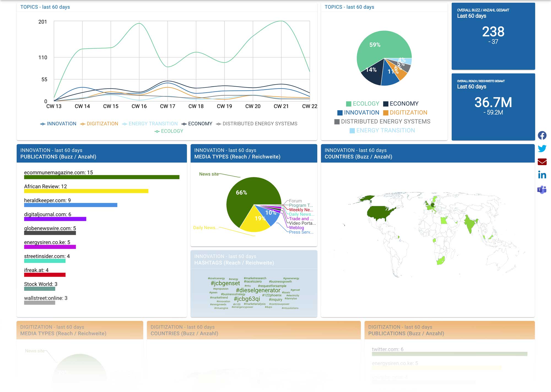Toggle ENERGY TRANSITION series in line chart legend
The height and width of the screenshot is (392, 551).
(150, 124)
